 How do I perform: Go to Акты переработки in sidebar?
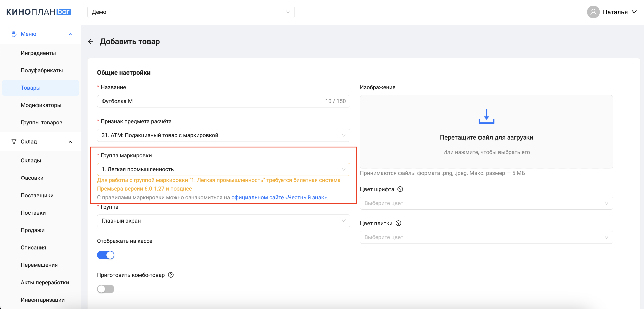pyautogui.click(x=40, y=283)
